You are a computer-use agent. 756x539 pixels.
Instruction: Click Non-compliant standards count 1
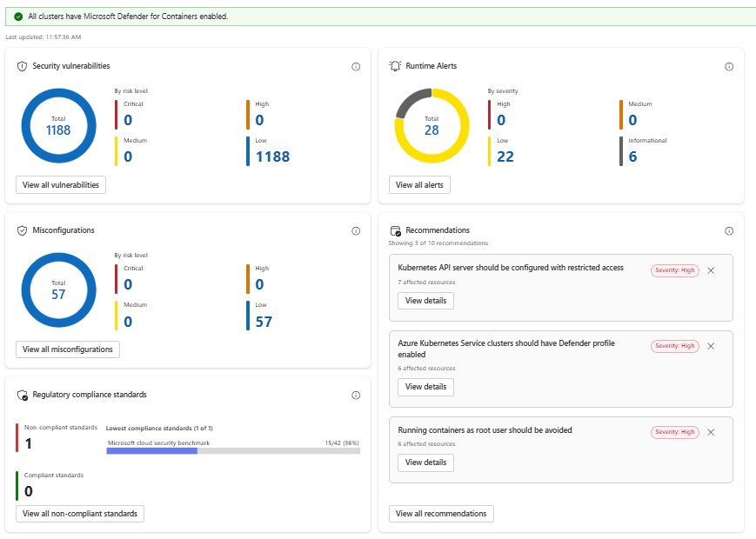[x=29, y=443]
